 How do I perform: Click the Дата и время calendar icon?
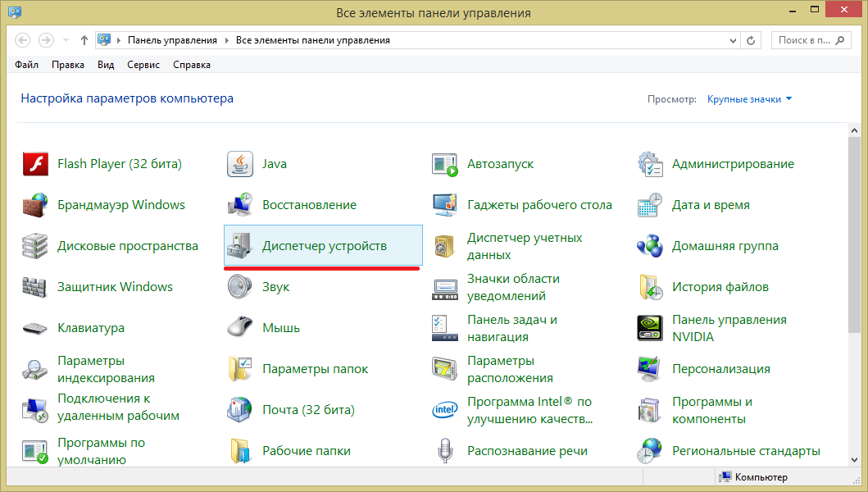click(x=650, y=205)
